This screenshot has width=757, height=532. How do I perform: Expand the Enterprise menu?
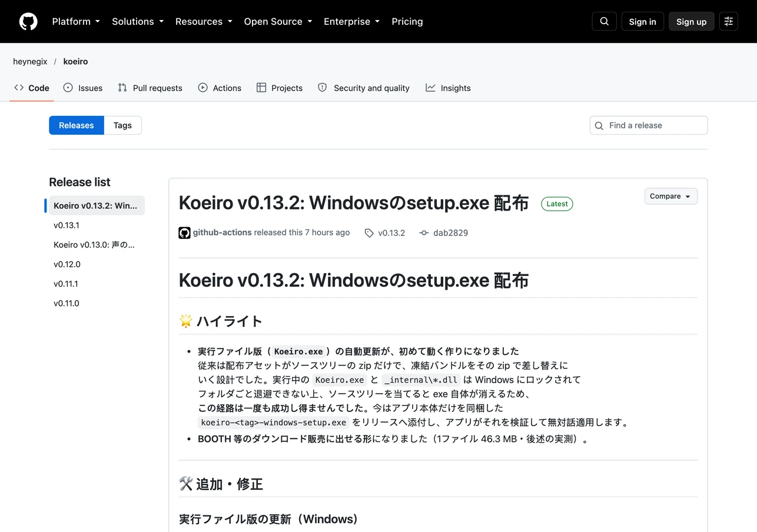pos(352,21)
